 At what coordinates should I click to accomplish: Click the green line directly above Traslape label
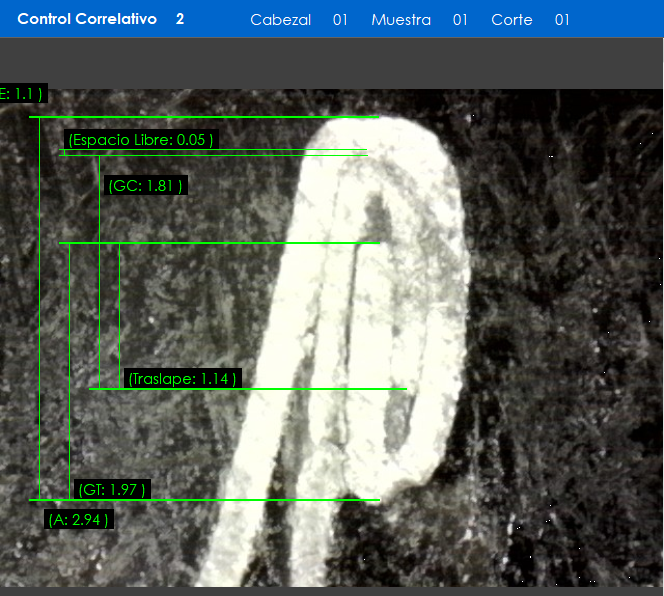pos(300,388)
